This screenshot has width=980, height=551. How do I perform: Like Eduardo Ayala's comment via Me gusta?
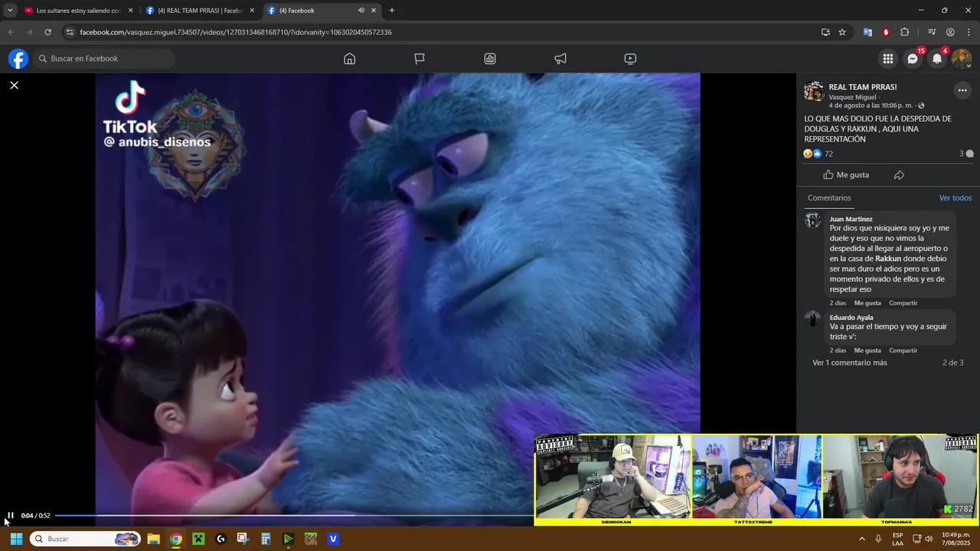[x=867, y=350]
